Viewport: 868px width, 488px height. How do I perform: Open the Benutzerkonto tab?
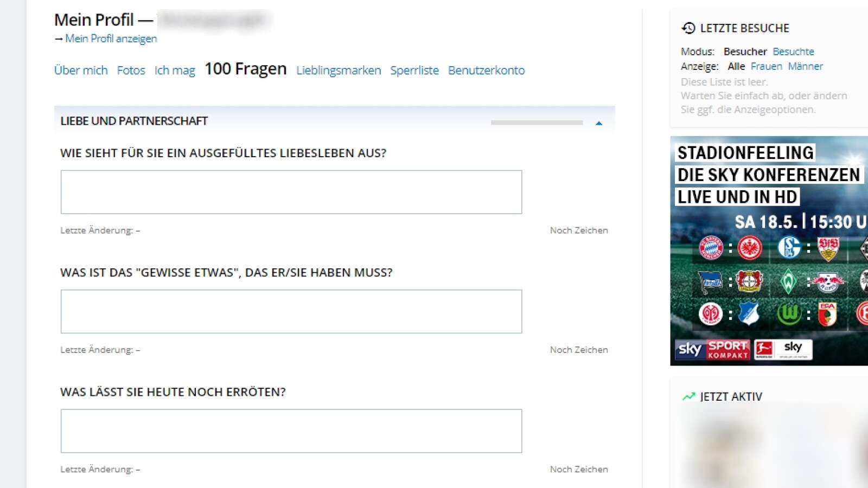[486, 70]
